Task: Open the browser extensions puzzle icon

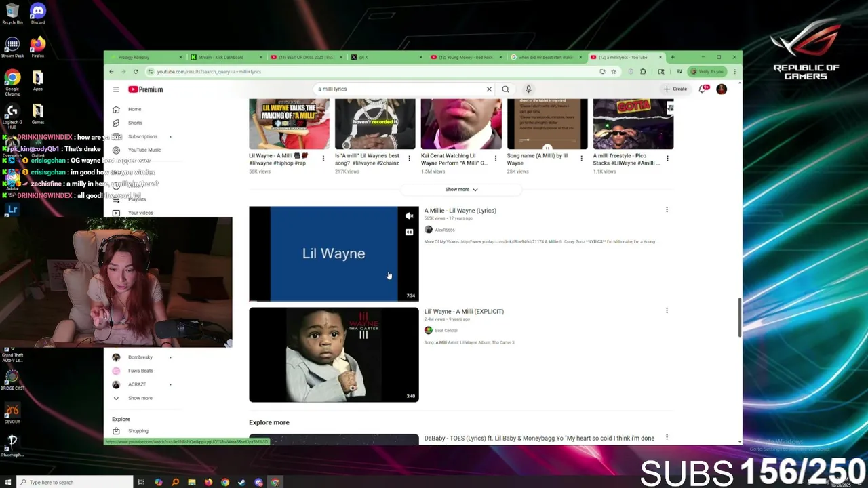Action: pyautogui.click(x=643, y=71)
